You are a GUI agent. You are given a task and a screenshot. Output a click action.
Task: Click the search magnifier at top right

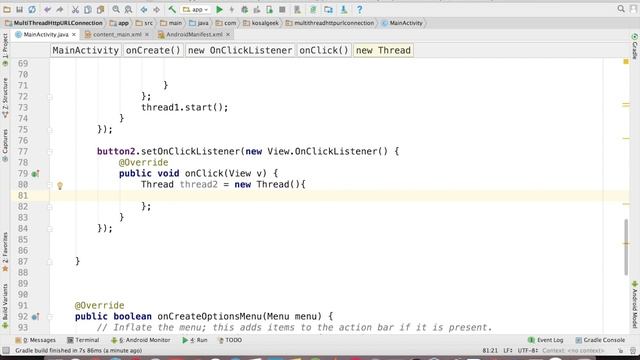click(x=621, y=9)
